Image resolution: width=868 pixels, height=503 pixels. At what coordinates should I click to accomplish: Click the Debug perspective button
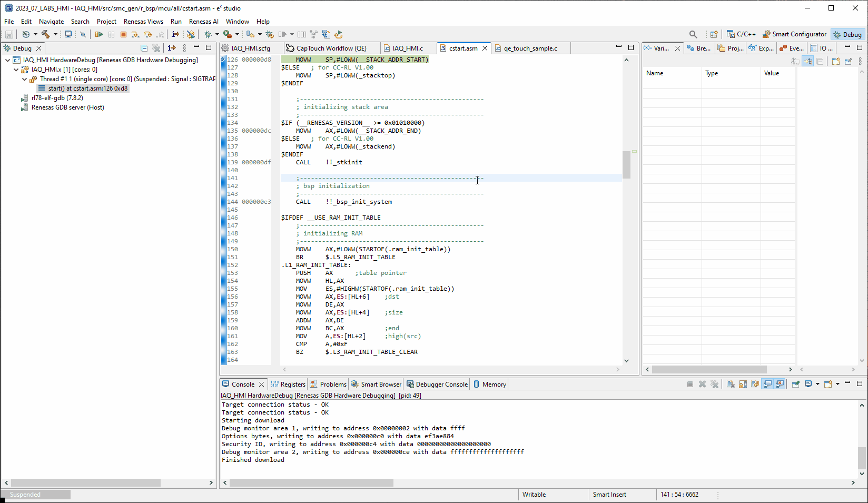(x=848, y=34)
